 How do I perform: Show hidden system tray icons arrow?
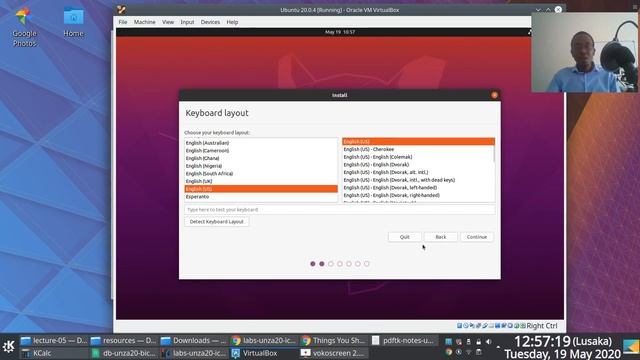click(x=498, y=347)
